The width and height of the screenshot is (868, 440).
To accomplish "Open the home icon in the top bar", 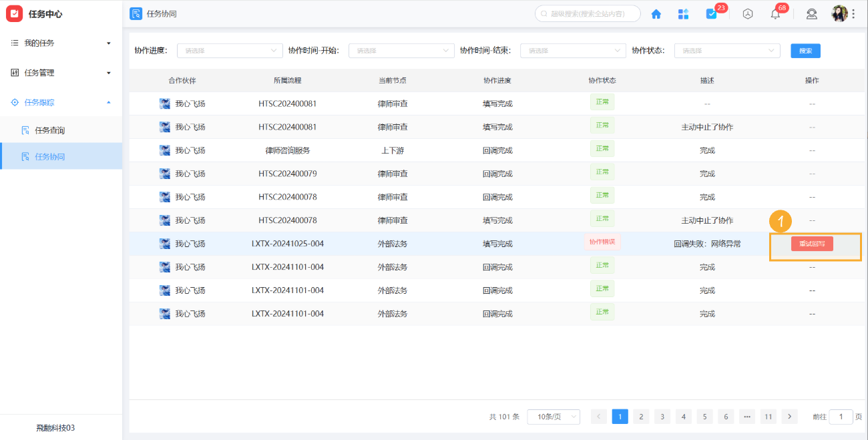I will [656, 13].
